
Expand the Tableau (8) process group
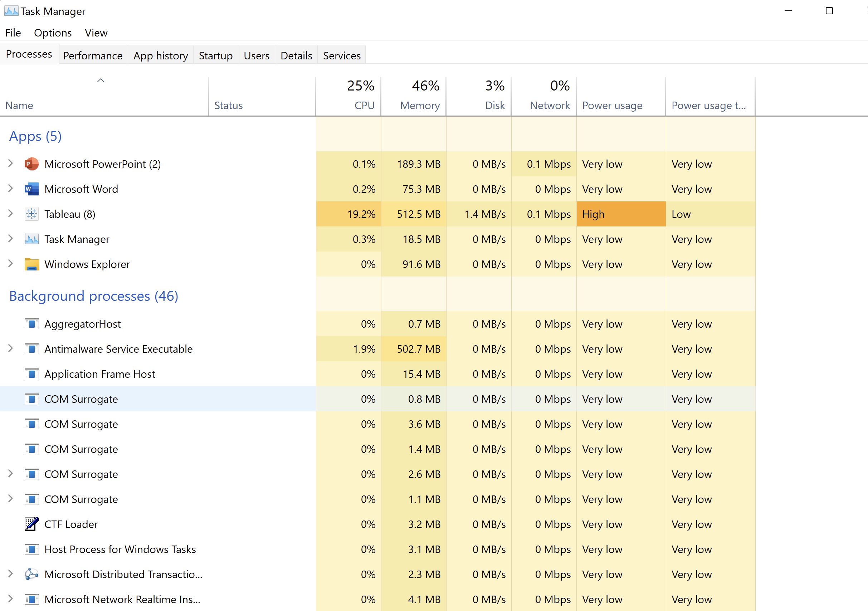pyautogui.click(x=11, y=214)
